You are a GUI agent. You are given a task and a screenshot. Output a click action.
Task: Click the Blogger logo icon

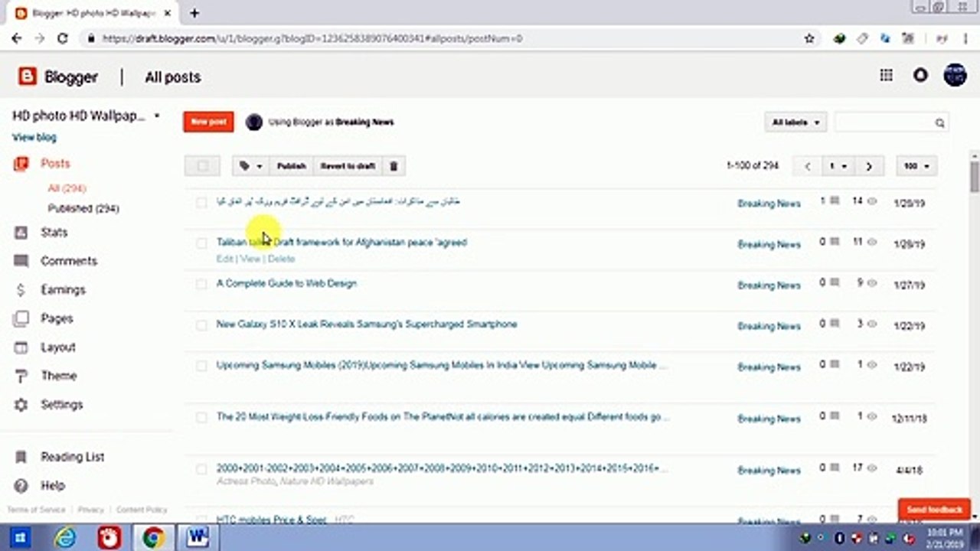coord(28,77)
